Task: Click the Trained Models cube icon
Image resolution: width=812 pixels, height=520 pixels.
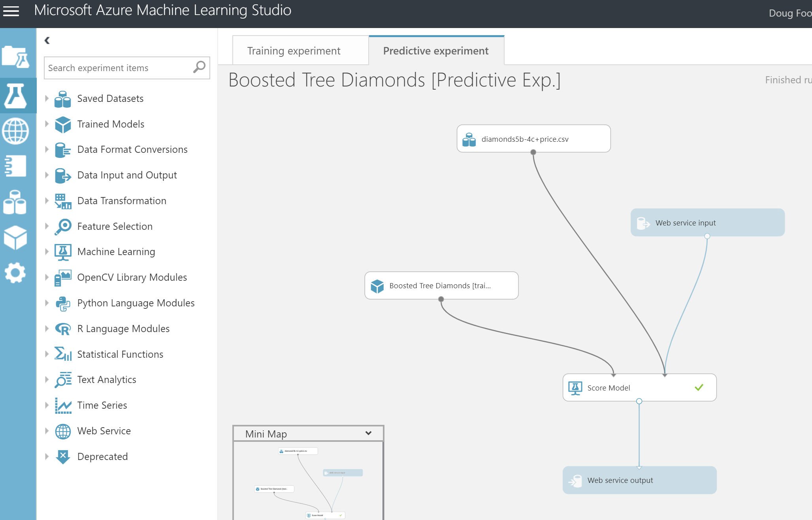Action: pyautogui.click(x=63, y=124)
